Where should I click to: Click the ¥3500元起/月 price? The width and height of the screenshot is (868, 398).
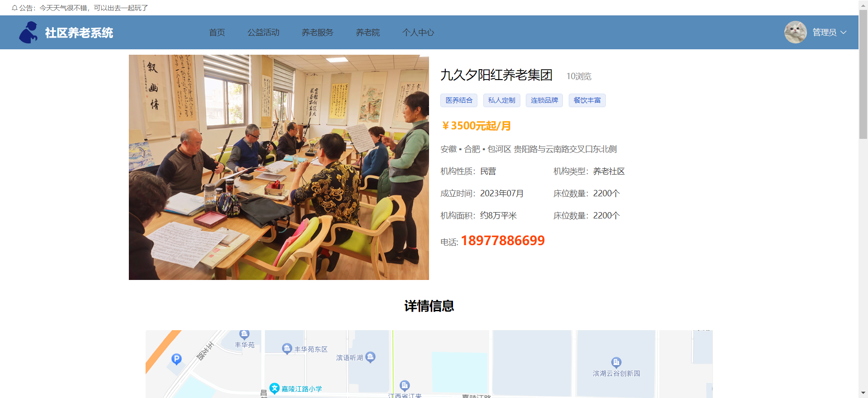476,126
